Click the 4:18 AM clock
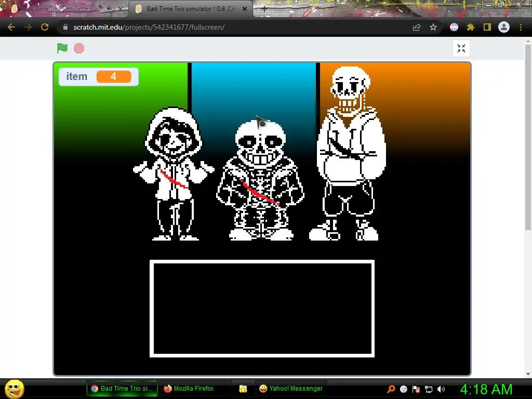The width and height of the screenshot is (532, 399). pos(486,389)
